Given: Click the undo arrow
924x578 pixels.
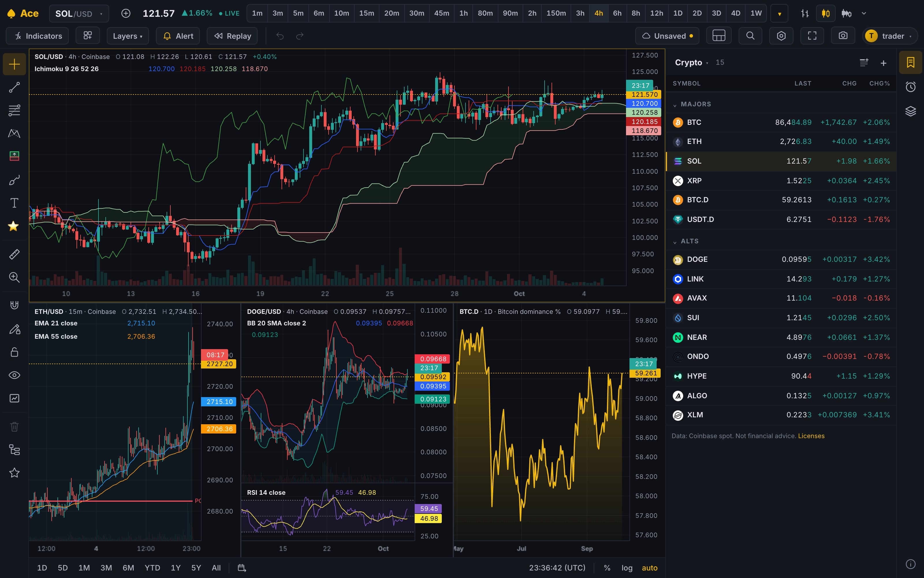Looking at the screenshot, I should [x=280, y=36].
